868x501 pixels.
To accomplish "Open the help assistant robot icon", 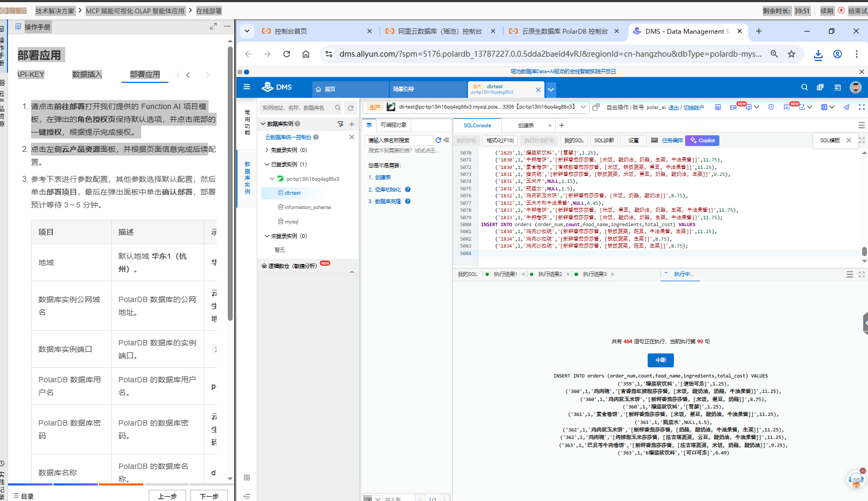I will (856, 479).
